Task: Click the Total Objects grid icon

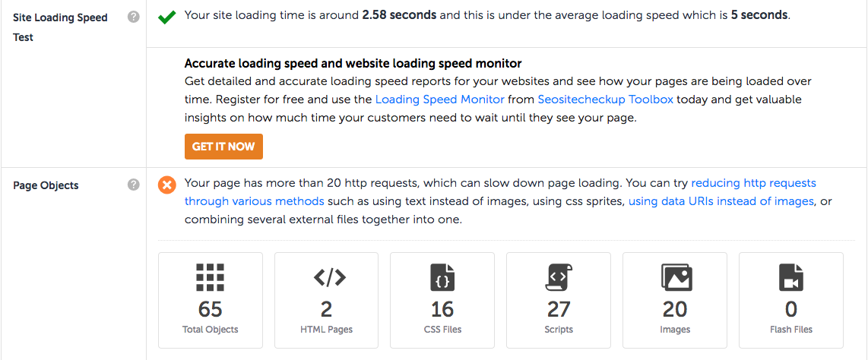Action: coord(211,278)
